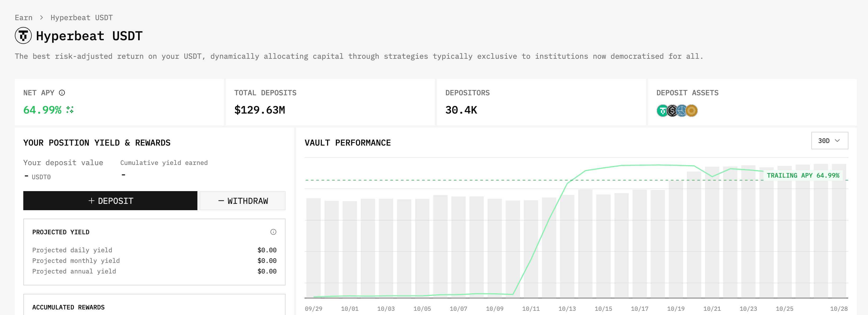Click the Hyperbeat USDT logo icon
Viewport: 868px width, 315px height.
click(x=23, y=36)
